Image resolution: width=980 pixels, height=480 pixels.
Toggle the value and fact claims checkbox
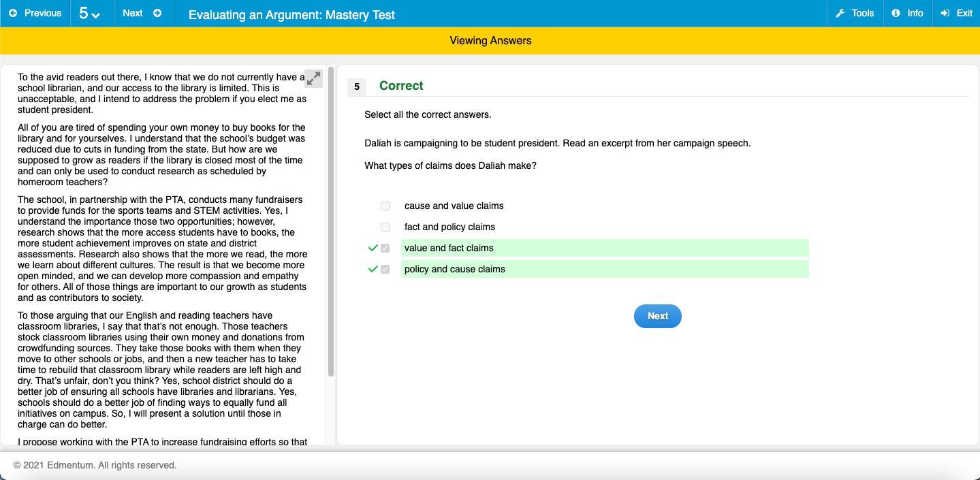click(385, 248)
